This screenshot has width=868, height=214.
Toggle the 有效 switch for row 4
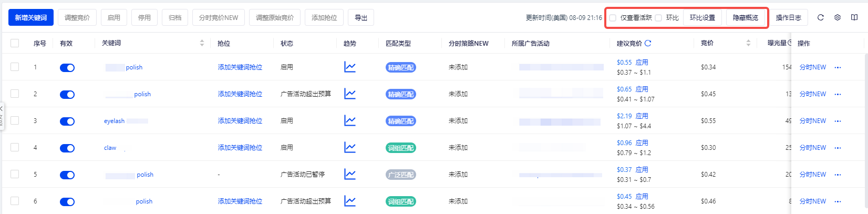tap(67, 148)
